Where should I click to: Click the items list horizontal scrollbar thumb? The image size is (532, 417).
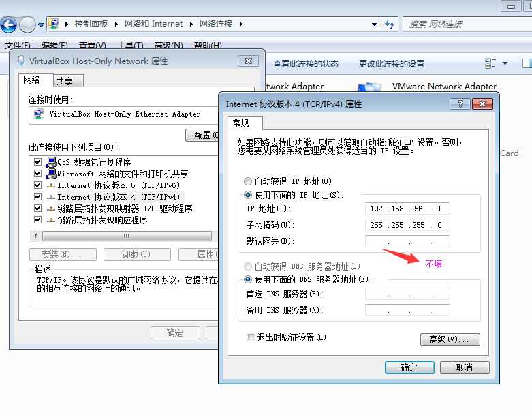click(127, 236)
